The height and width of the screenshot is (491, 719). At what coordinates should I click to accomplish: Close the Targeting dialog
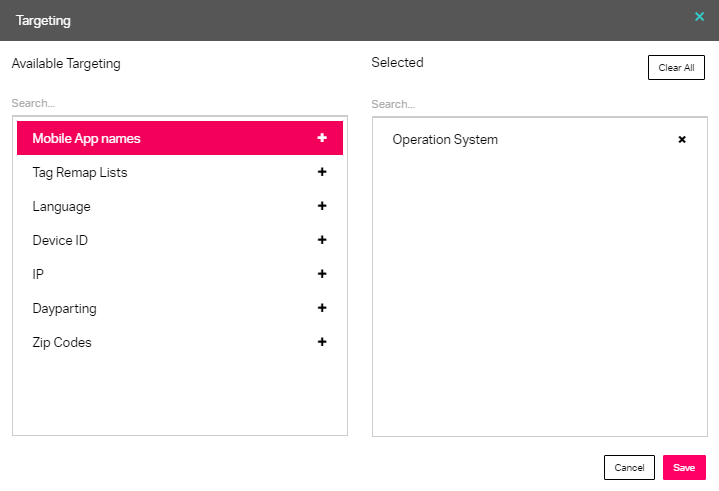click(699, 17)
